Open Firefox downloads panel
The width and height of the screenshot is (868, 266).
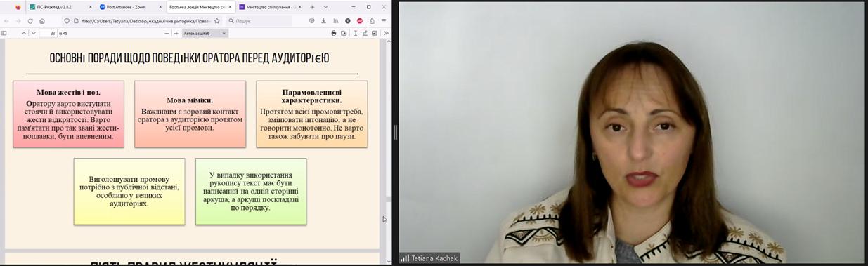(x=324, y=21)
